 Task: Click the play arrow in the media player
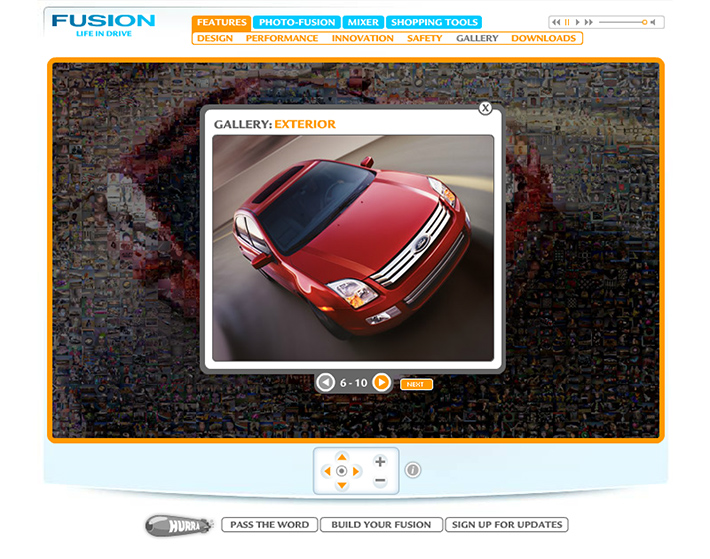577,22
